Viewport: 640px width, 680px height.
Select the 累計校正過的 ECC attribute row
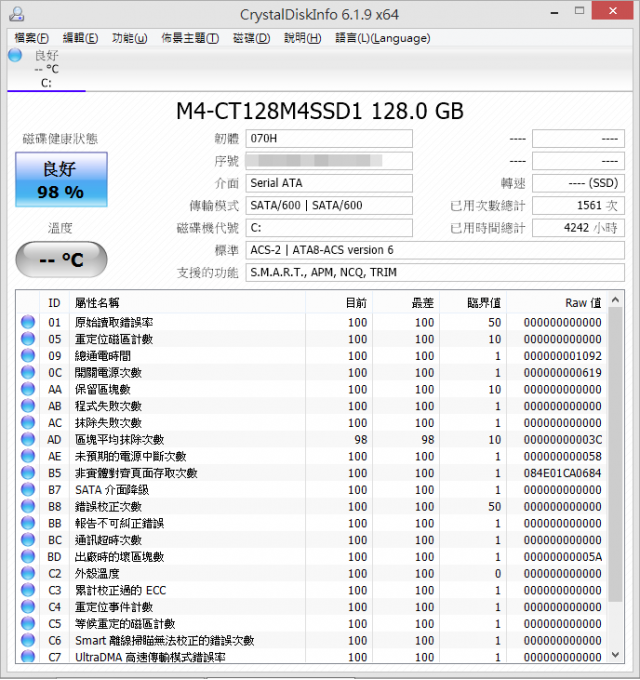[x=312, y=590]
